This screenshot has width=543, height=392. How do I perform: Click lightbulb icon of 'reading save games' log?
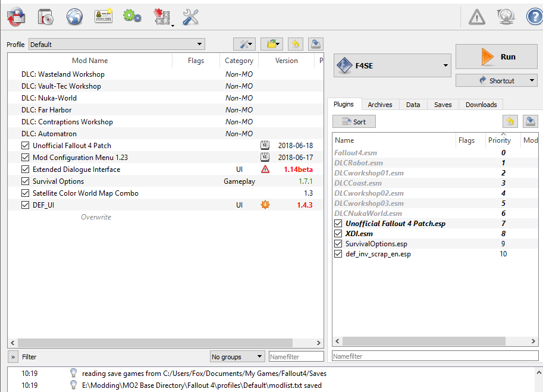(x=73, y=373)
